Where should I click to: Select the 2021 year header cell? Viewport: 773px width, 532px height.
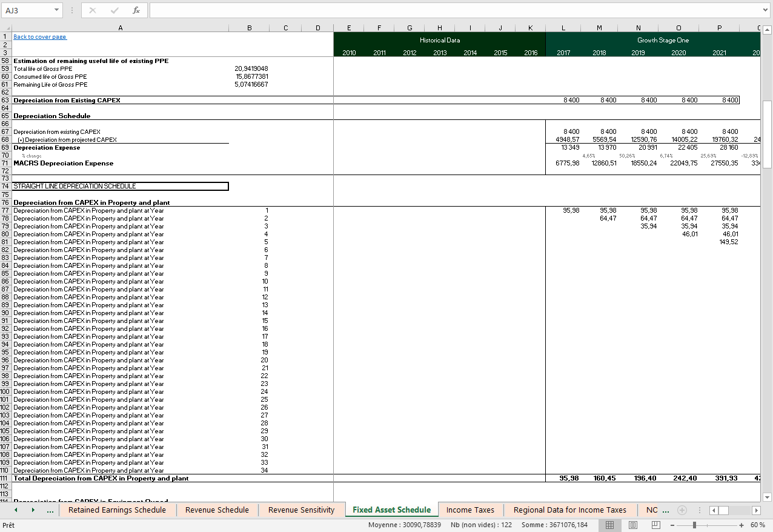click(719, 53)
